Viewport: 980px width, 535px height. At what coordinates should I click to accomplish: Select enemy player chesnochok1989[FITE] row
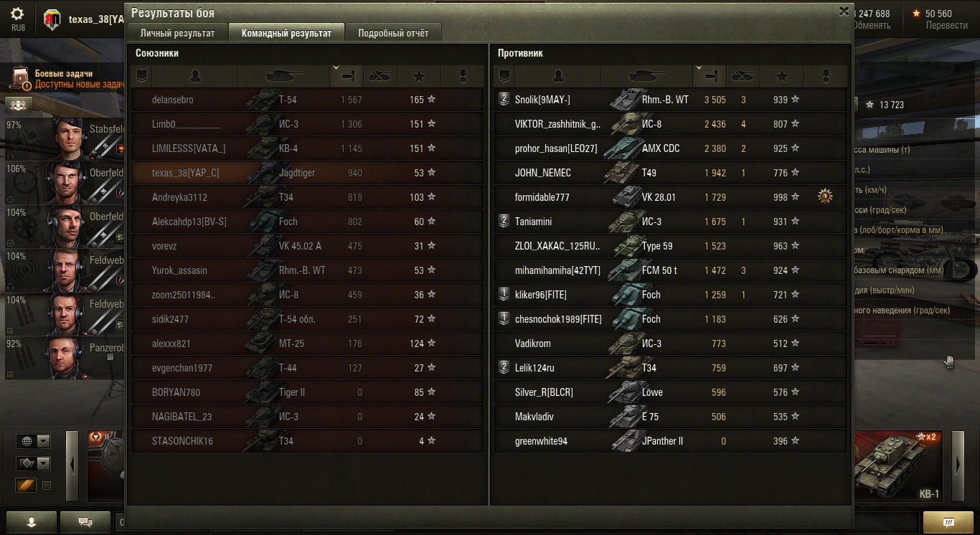point(671,319)
